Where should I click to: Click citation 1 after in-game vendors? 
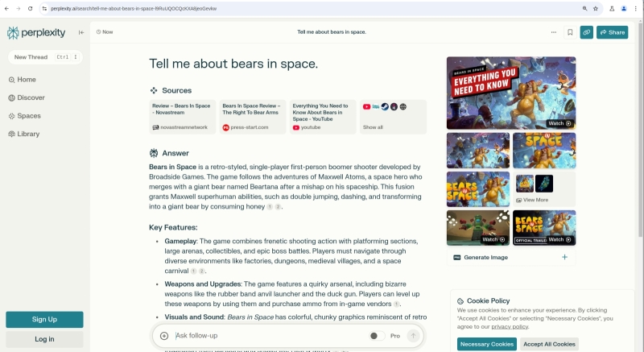396,304
